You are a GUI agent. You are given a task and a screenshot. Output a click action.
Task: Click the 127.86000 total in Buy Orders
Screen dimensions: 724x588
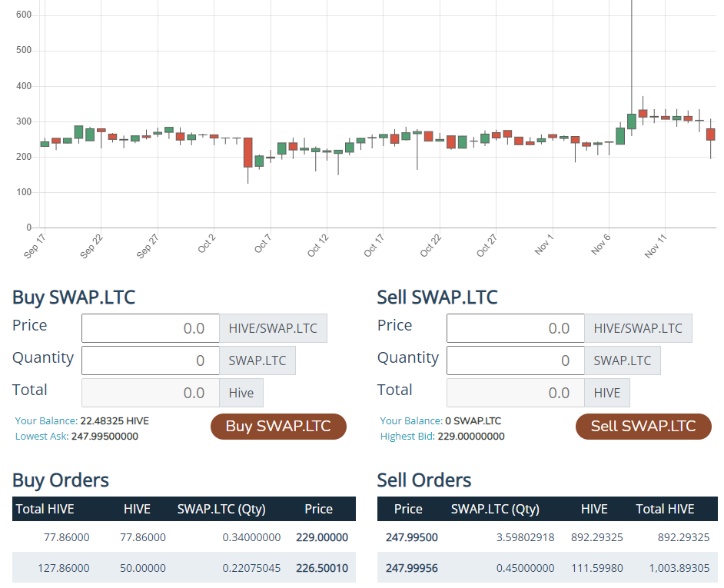coord(64,568)
